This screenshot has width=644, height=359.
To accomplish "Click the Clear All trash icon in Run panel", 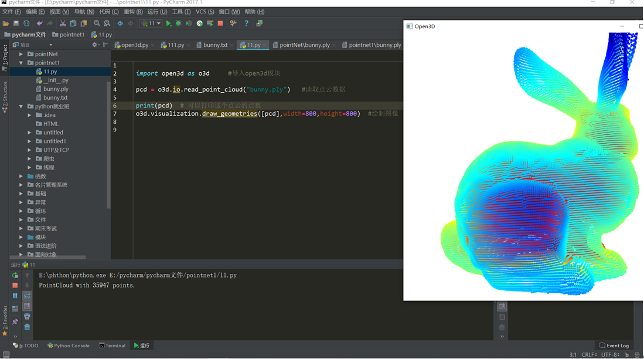I will tap(27, 327).
